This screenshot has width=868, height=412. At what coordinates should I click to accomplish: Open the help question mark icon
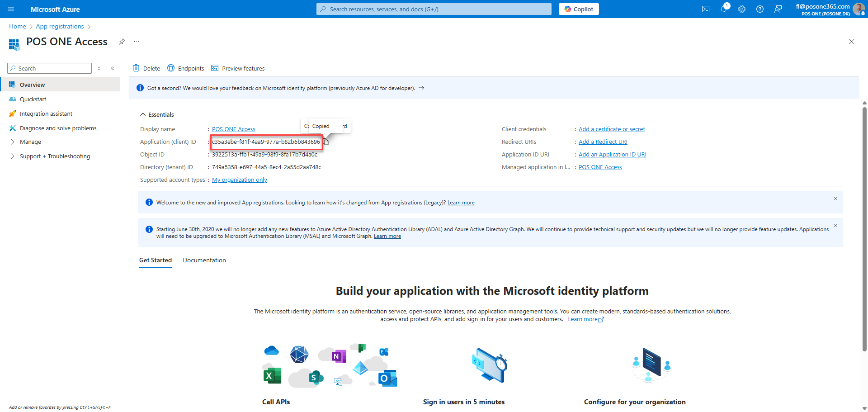point(760,9)
